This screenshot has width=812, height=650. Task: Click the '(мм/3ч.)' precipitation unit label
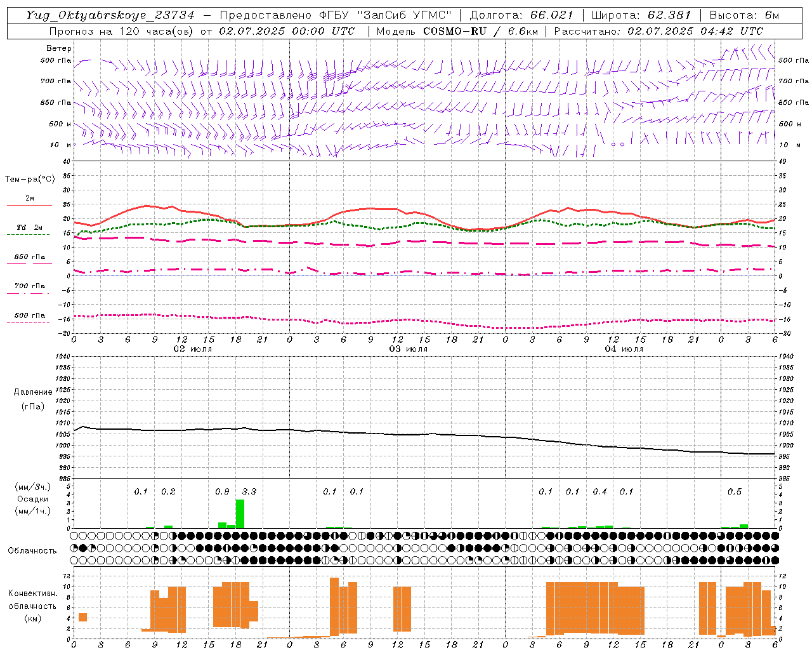[33, 487]
